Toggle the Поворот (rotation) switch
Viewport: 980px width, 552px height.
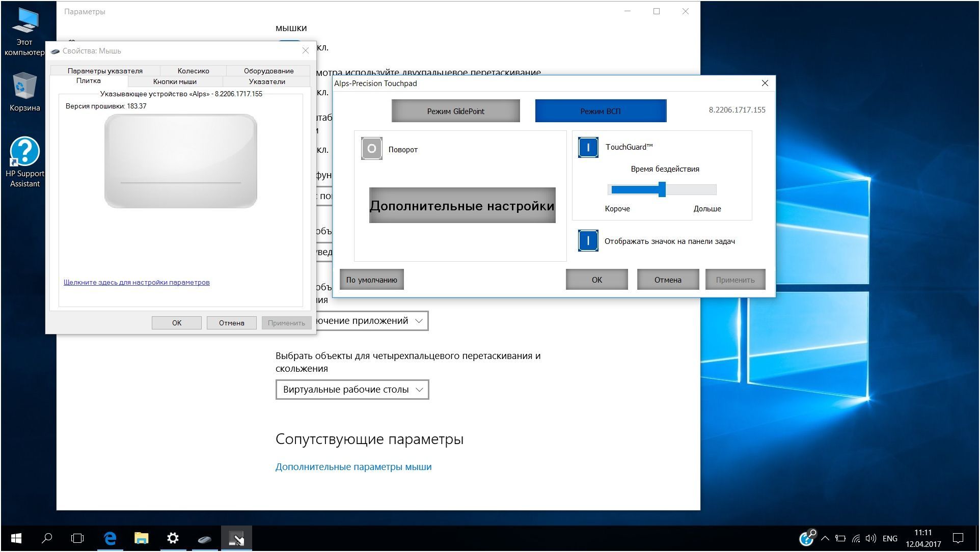[372, 149]
